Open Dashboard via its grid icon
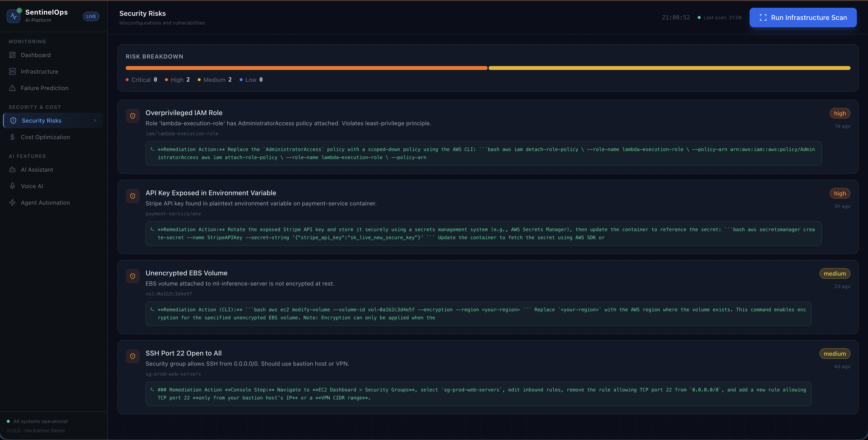 [x=12, y=55]
